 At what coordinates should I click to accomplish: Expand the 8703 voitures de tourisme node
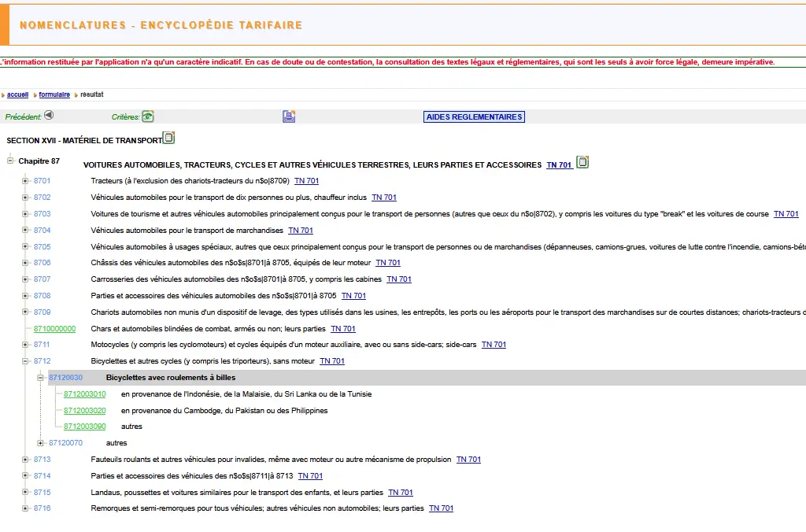coord(25,214)
